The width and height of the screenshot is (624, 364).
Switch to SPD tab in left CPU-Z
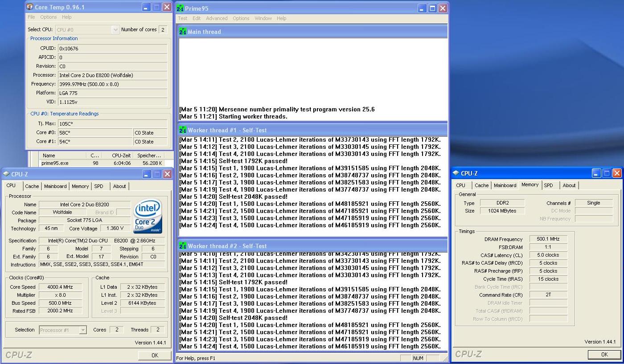click(x=99, y=186)
